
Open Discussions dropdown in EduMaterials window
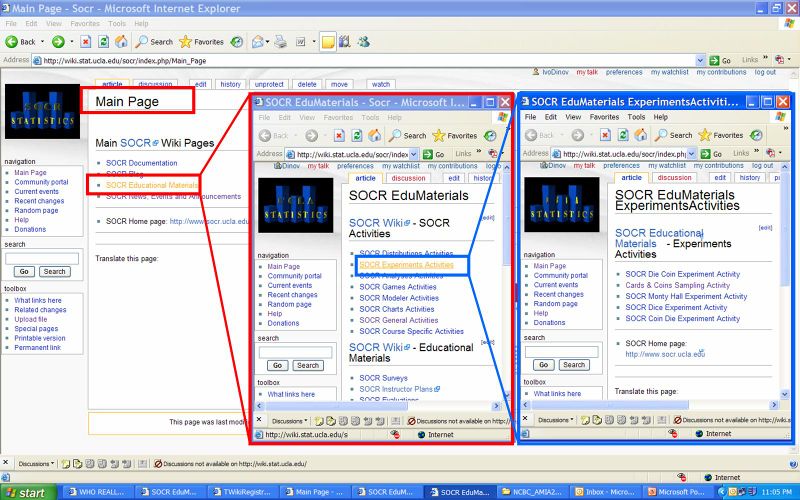pyautogui.click(x=289, y=421)
